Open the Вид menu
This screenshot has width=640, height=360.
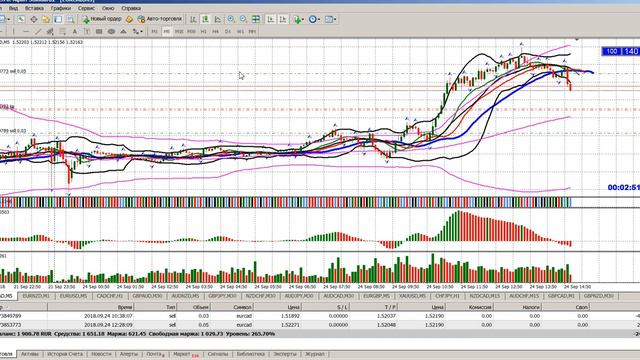13,8
